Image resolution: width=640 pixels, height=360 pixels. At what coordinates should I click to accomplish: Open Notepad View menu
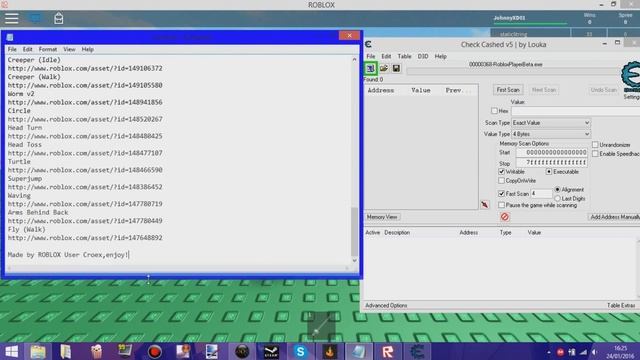click(69, 49)
